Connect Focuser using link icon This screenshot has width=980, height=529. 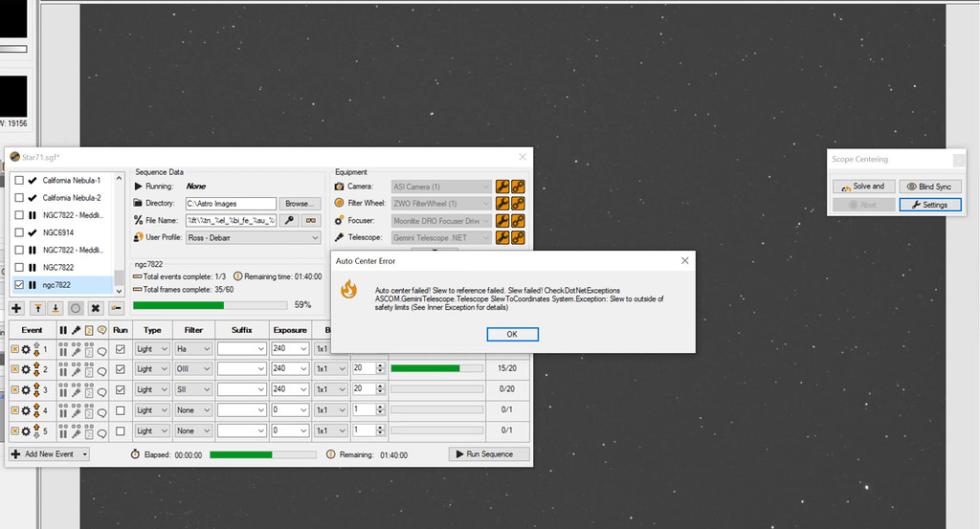pyautogui.click(x=518, y=220)
